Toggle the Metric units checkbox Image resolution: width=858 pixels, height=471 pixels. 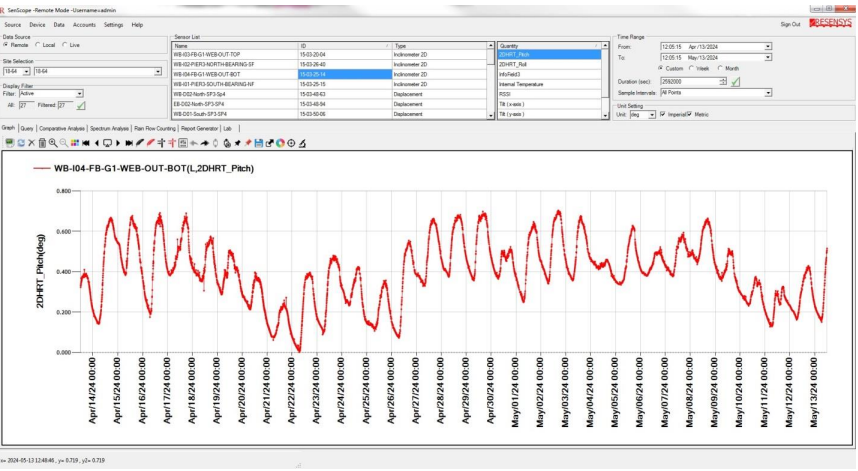pos(689,114)
